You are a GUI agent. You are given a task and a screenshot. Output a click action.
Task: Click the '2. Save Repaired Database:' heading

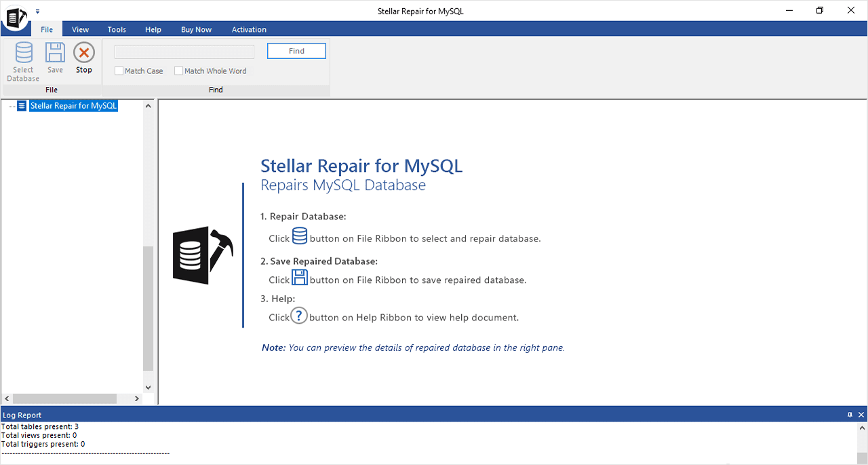click(319, 261)
